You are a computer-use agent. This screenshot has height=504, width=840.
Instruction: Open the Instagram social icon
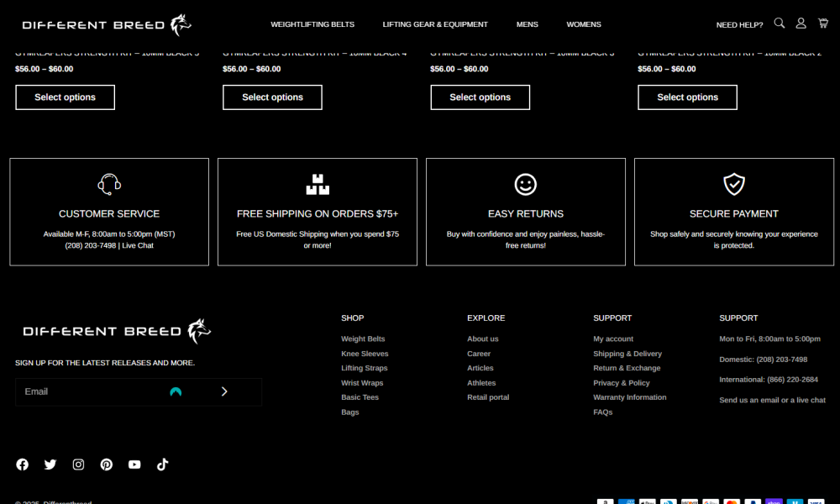point(78,465)
